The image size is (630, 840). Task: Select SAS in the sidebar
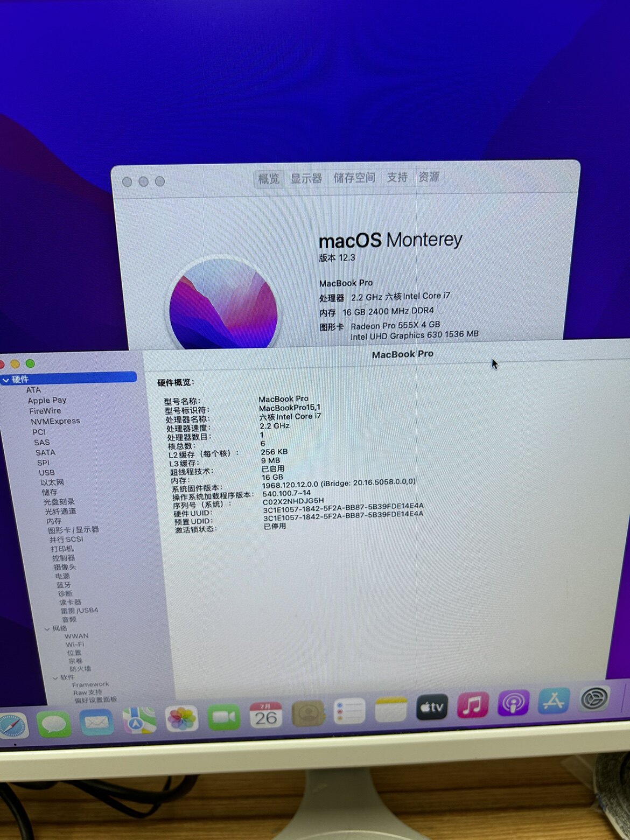(41, 442)
